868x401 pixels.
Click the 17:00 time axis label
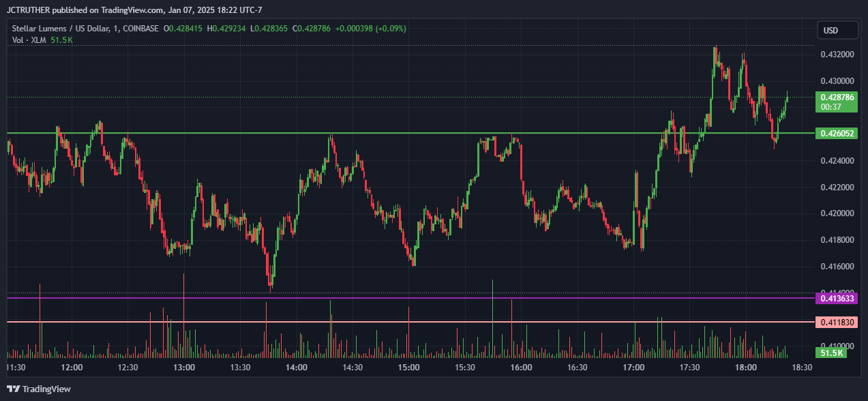(633, 367)
